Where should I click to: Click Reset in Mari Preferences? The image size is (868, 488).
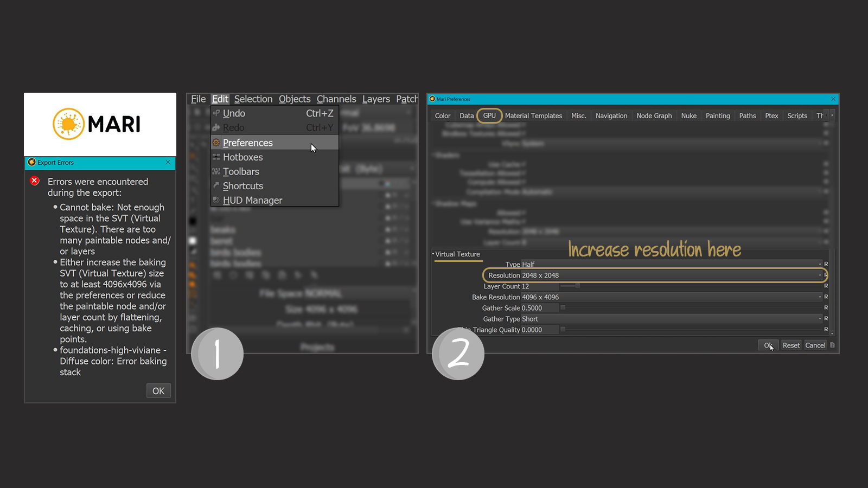coord(791,345)
